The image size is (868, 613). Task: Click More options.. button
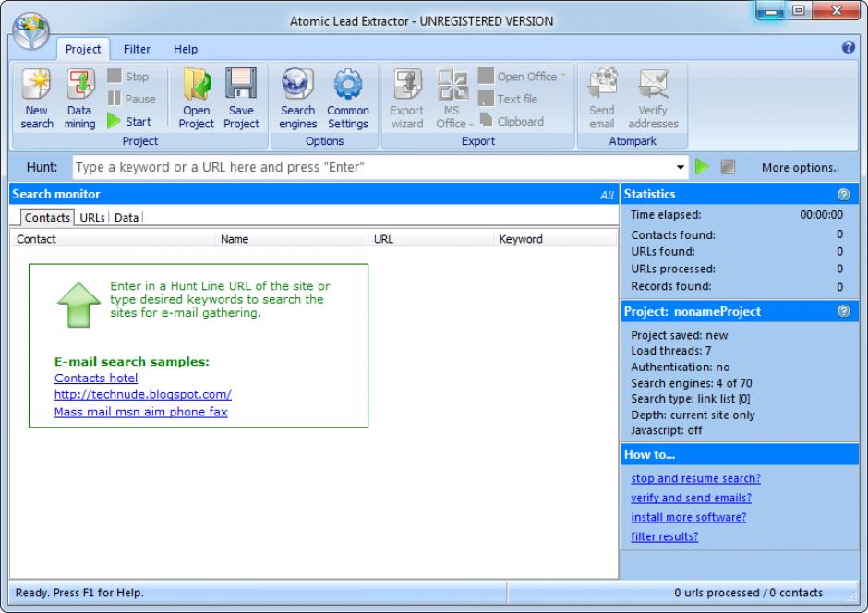tap(800, 168)
